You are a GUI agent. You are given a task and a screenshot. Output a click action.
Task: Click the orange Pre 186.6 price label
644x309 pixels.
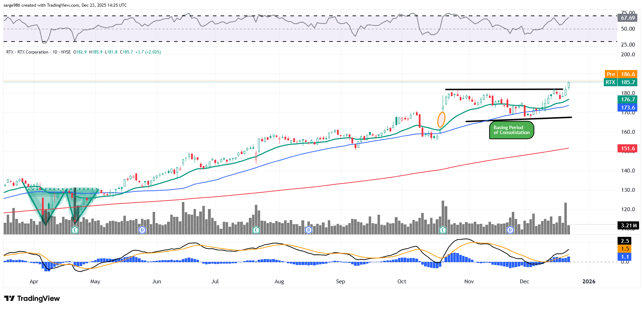(621, 74)
